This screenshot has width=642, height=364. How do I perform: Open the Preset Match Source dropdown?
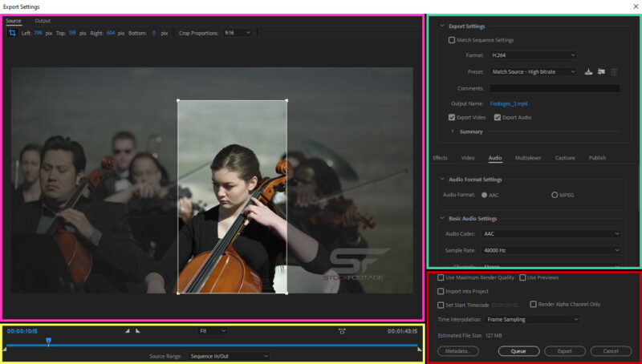point(533,71)
